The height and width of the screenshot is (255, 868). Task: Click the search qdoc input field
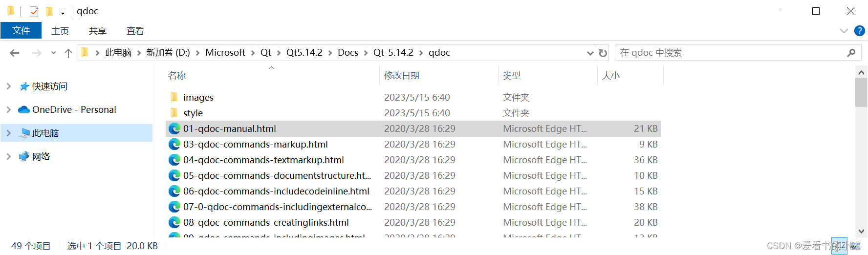(728, 53)
